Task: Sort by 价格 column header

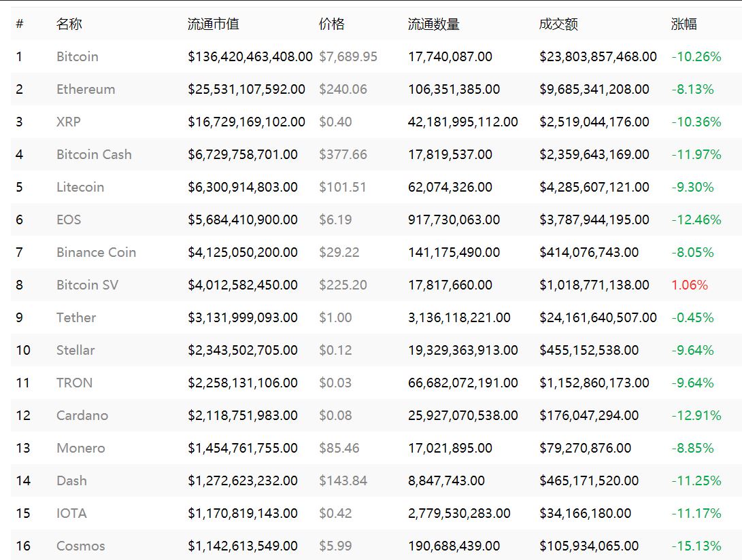Action: (331, 24)
